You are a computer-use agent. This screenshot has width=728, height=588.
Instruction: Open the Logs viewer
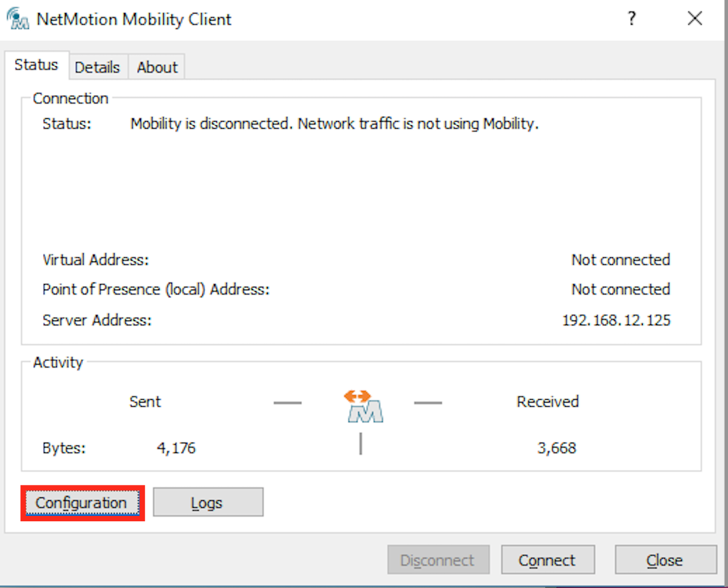pyautogui.click(x=207, y=503)
